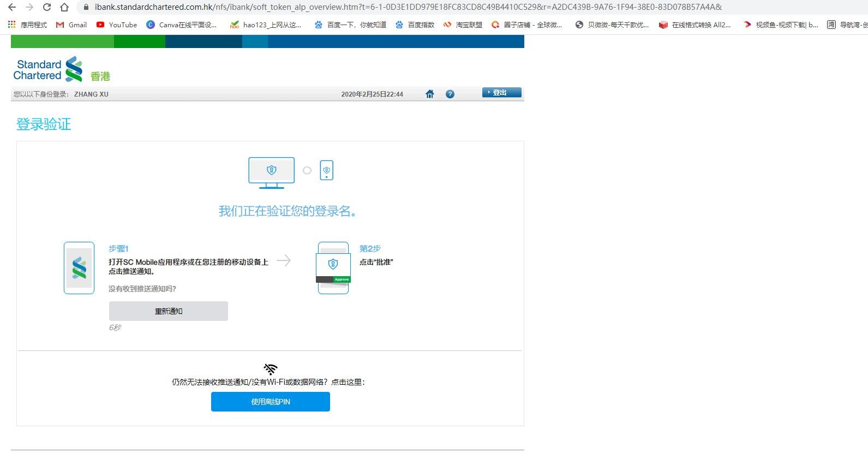Image resolution: width=868 pixels, height=453 pixels.
Task: Click the 我们正在验证您的登录名 heading
Action: point(288,211)
